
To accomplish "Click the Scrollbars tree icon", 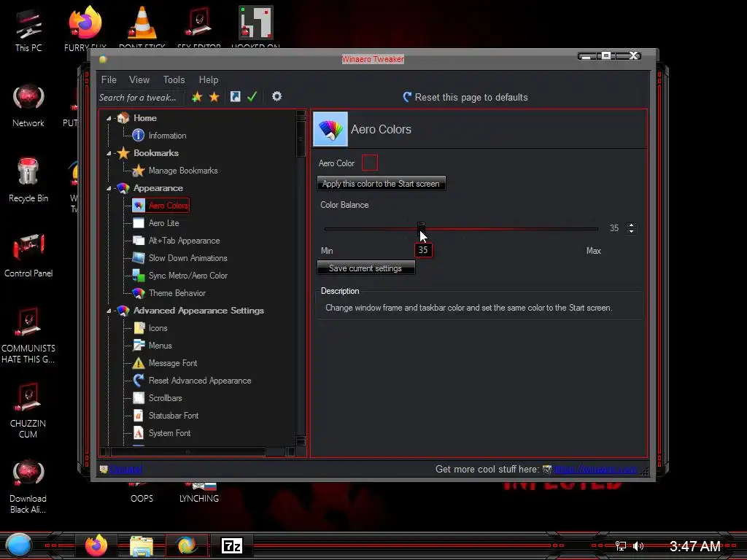I will (139, 398).
